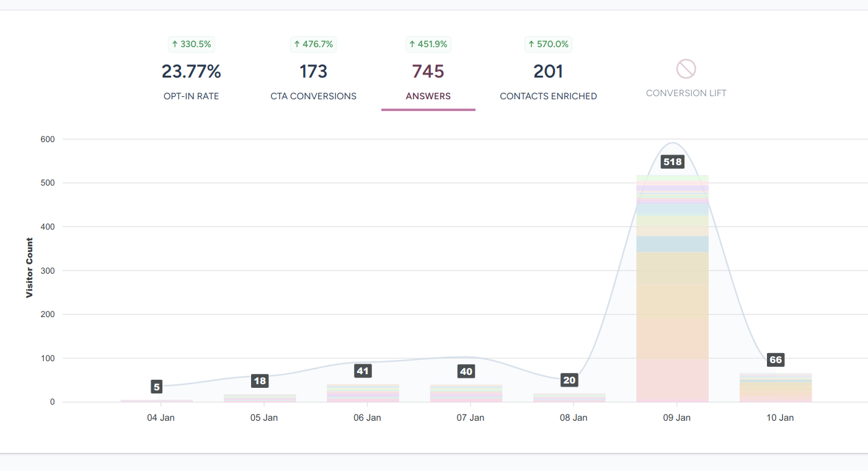
Task: Click the Conversion Lift disabled circle icon
Action: [686, 69]
